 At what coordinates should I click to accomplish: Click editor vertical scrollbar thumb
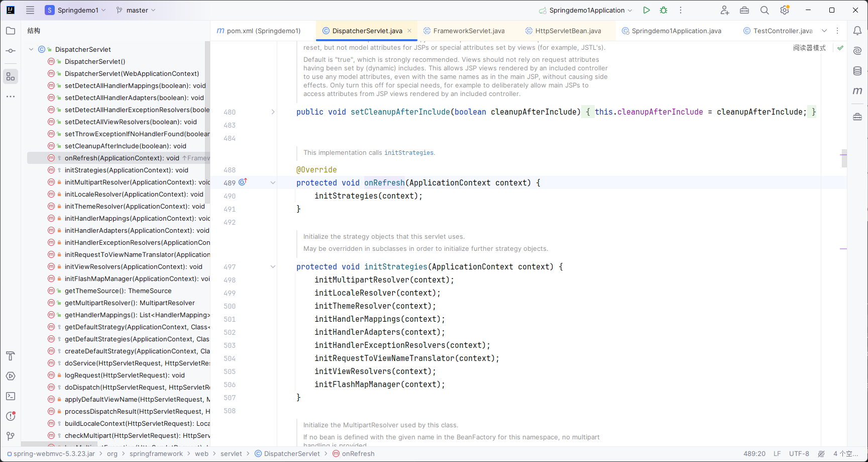844,158
